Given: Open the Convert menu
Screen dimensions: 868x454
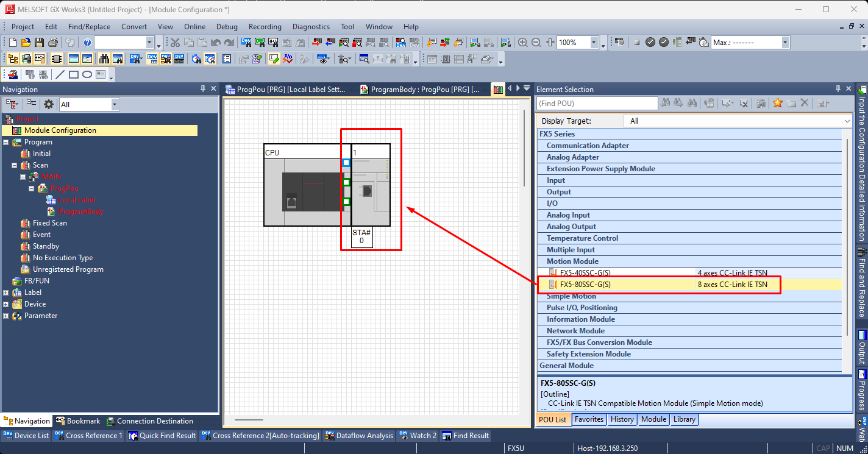Looking at the screenshot, I should coord(134,27).
